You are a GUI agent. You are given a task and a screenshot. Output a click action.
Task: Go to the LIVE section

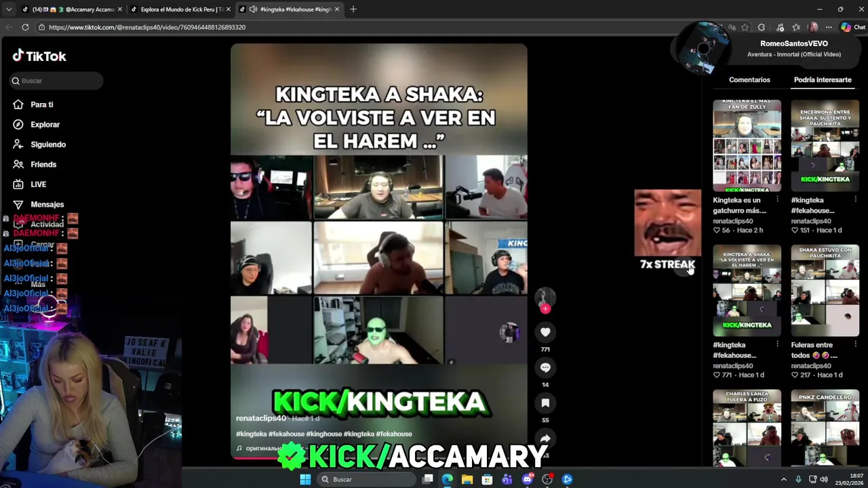38,184
